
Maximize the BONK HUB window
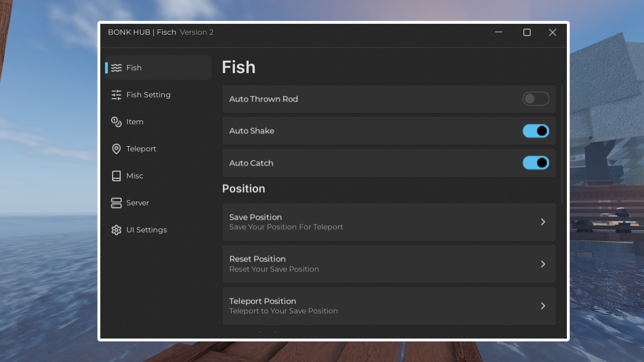click(527, 32)
